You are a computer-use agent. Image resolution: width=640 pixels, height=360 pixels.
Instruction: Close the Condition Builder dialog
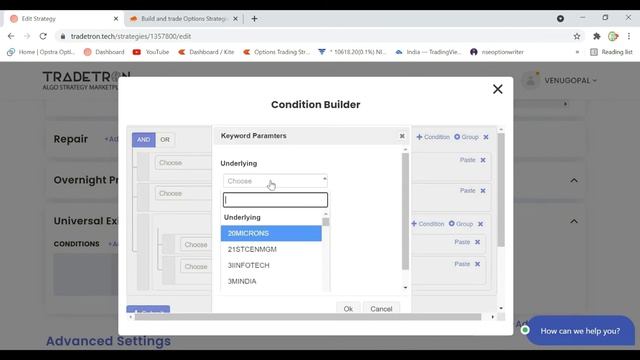click(x=497, y=89)
